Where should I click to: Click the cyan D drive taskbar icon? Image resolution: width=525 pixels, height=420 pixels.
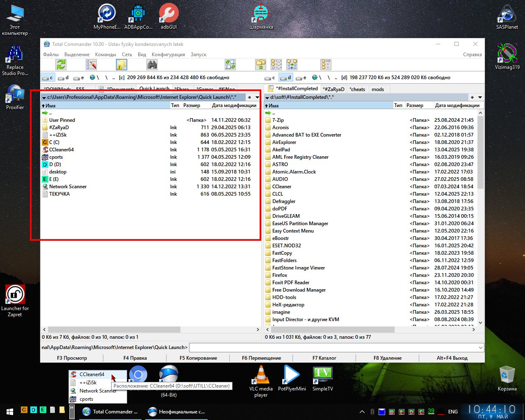33,410
